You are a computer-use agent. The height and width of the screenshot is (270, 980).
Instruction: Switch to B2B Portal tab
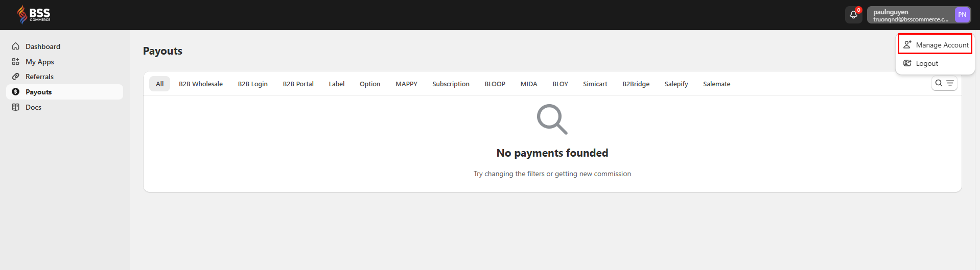298,84
